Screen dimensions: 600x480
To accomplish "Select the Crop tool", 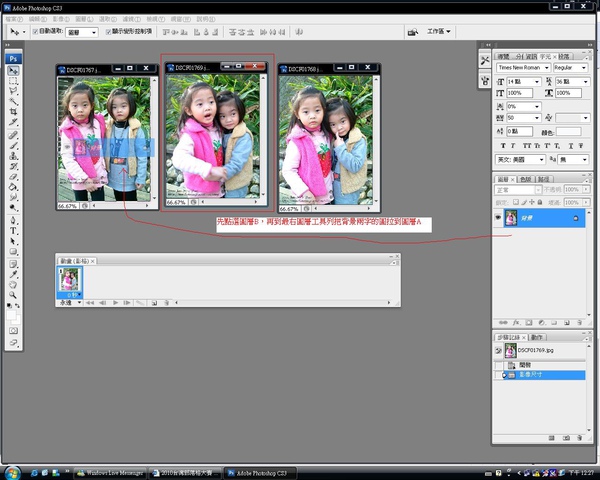I will click(x=13, y=112).
